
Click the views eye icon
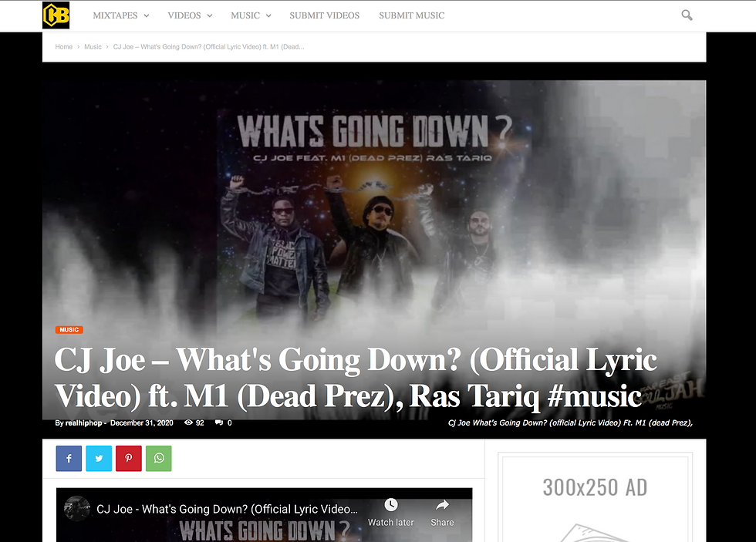[x=188, y=422]
